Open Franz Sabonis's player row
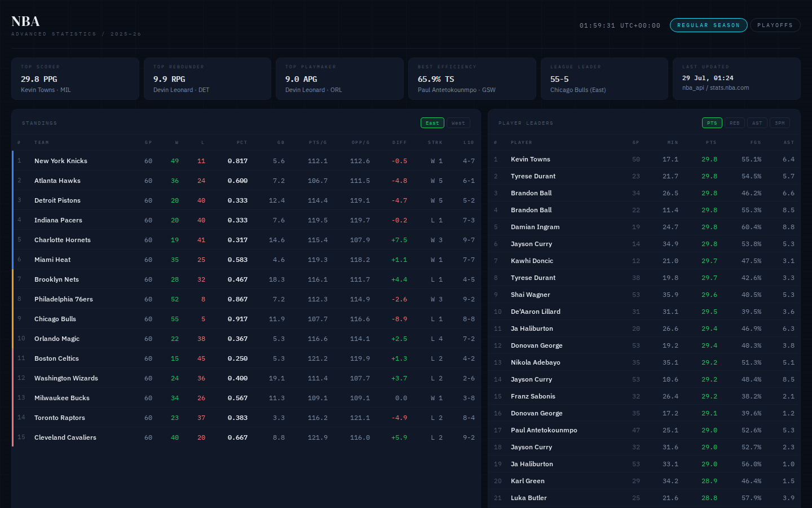 point(644,396)
